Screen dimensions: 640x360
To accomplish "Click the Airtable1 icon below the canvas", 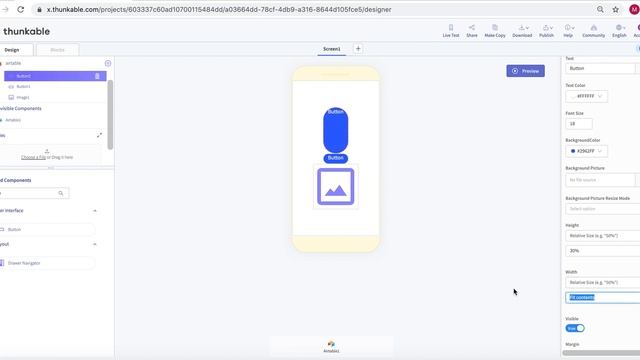I will coord(331,347).
